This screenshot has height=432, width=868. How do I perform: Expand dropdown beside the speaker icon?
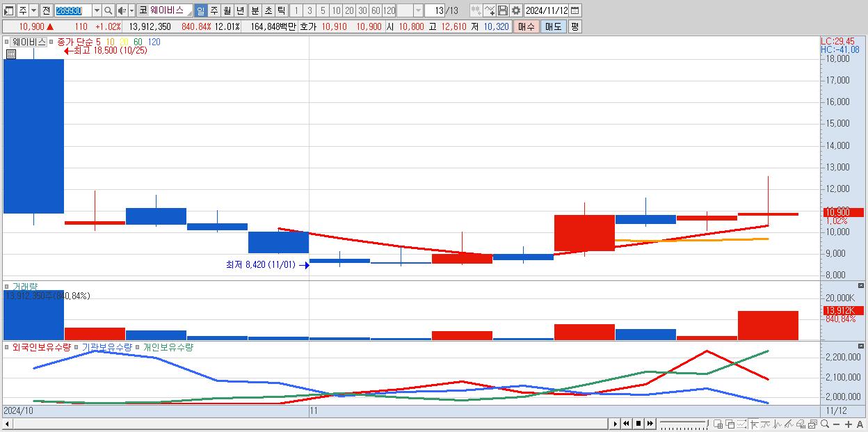click(131, 10)
